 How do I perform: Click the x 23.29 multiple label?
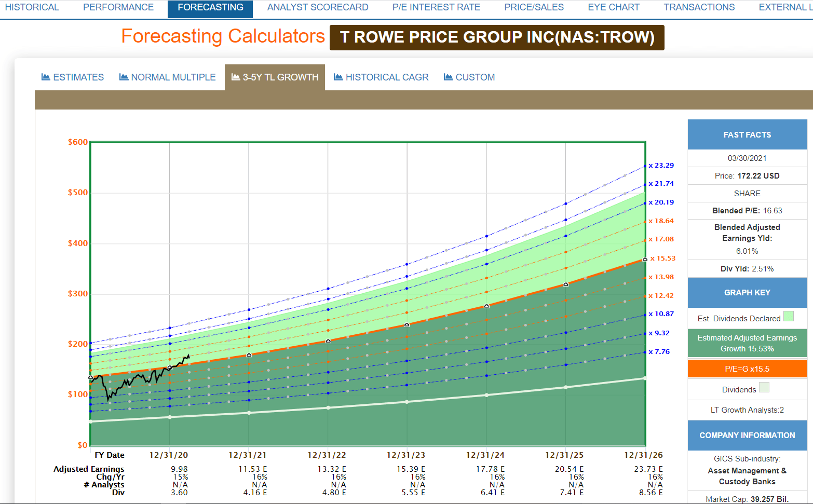coord(661,166)
